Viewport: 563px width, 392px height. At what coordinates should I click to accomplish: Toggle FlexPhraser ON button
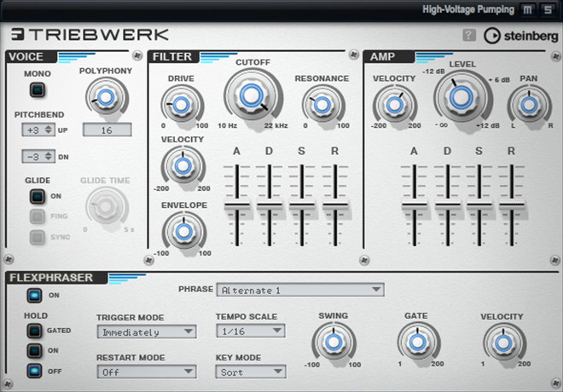click(x=34, y=296)
